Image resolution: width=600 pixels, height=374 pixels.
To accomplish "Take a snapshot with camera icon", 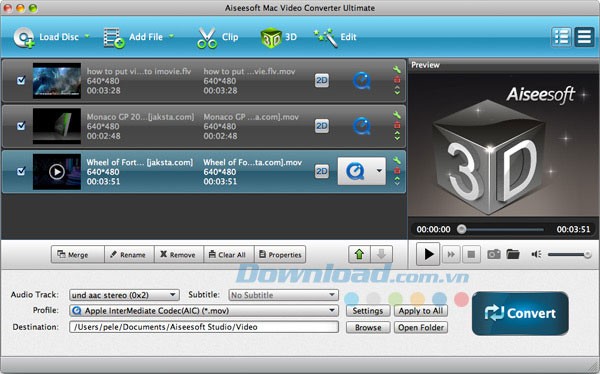I will (x=494, y=254).
